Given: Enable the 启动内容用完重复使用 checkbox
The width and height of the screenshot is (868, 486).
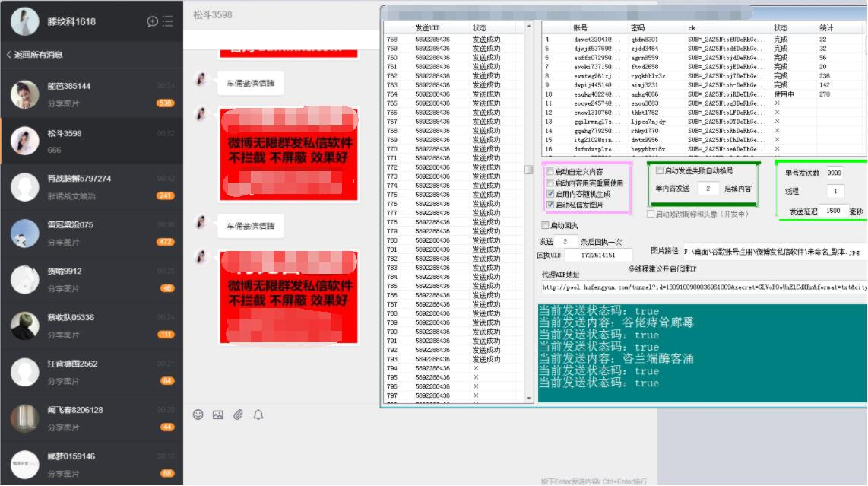Looking at the screenshot, I should click(550, 183).
